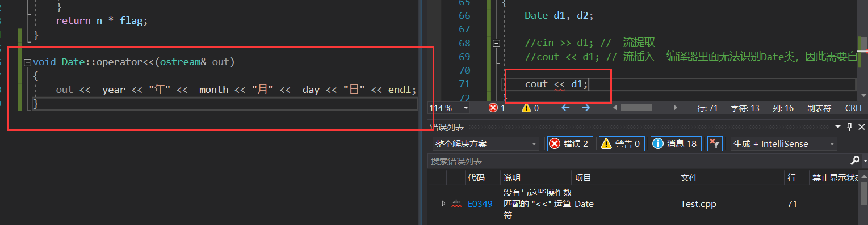This screenshot has height=225, width=868.
Task: Click the clear filters funnel icon
Action: point(714,144)
